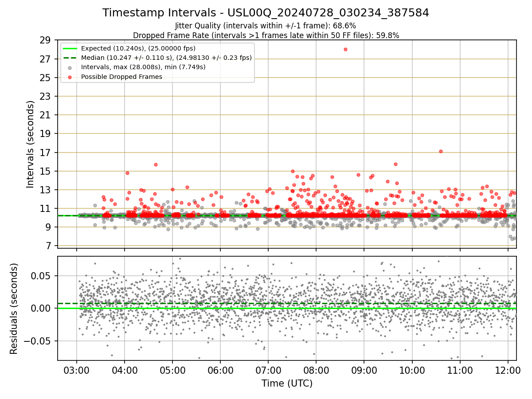The image size is (532, 399).
Task: Click the '25' tick on intervals axis
Action: [x=46, y=78]
